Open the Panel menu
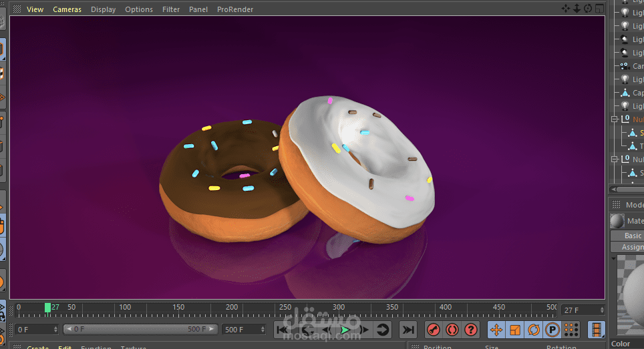Screen dimensions: 644x349 point(198,9)
